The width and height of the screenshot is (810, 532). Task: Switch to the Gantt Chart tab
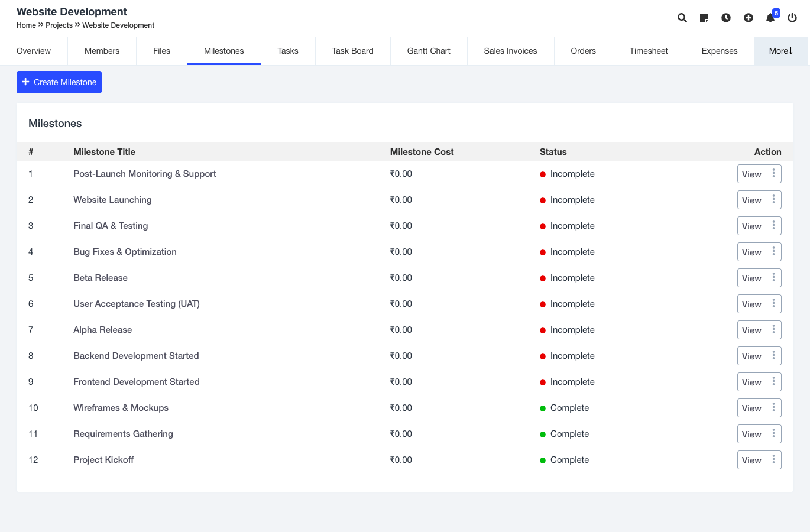pos(429,51)
